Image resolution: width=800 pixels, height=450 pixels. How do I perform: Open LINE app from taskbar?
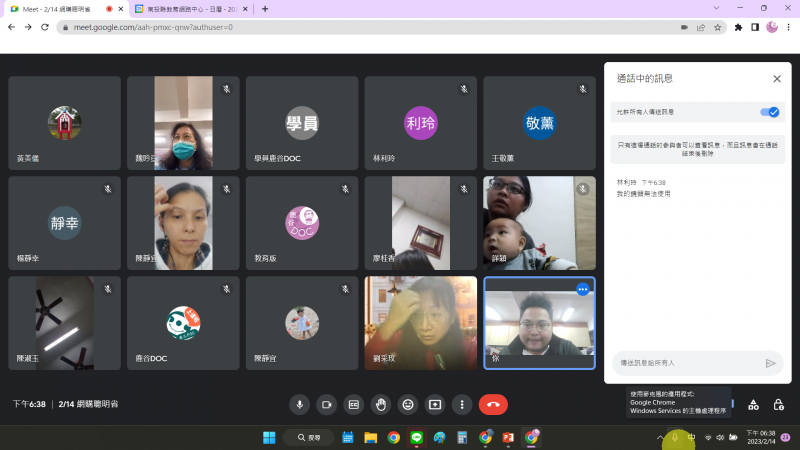click(416, 437)
